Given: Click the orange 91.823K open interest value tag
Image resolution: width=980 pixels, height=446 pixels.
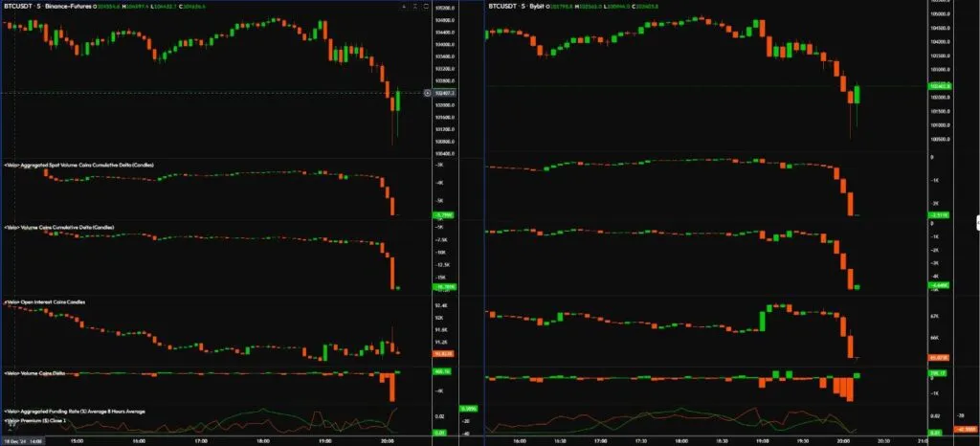Looking at the screenshot, I should tap(443, 353).
